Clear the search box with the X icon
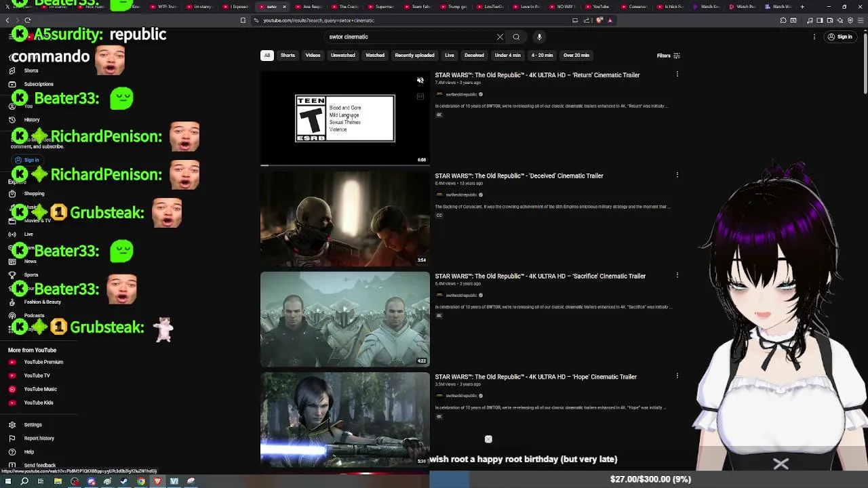The image size is (868, 488). (500, 37)
